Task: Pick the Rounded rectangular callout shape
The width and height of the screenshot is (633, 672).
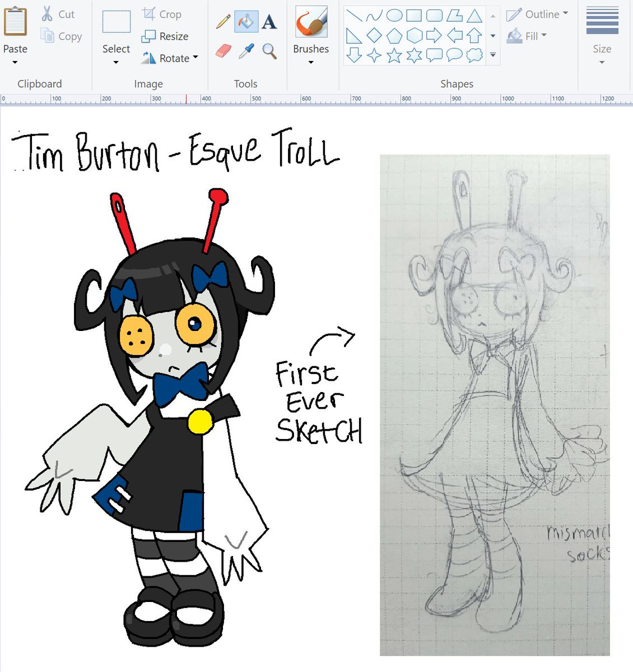Action: click(x=434, y=55)
